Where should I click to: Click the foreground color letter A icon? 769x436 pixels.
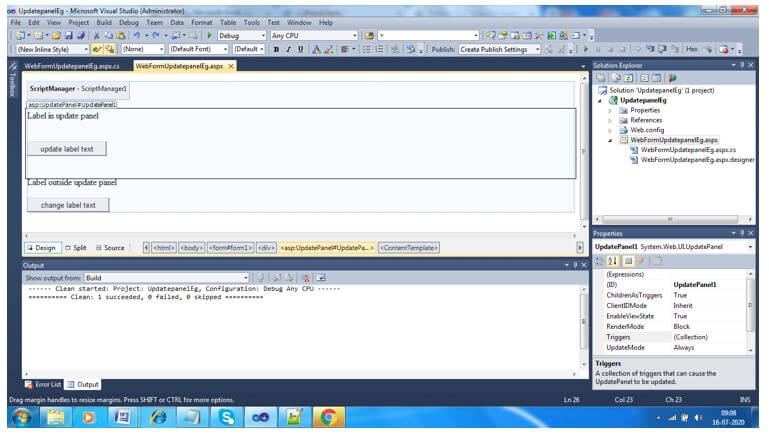point(316,49)
